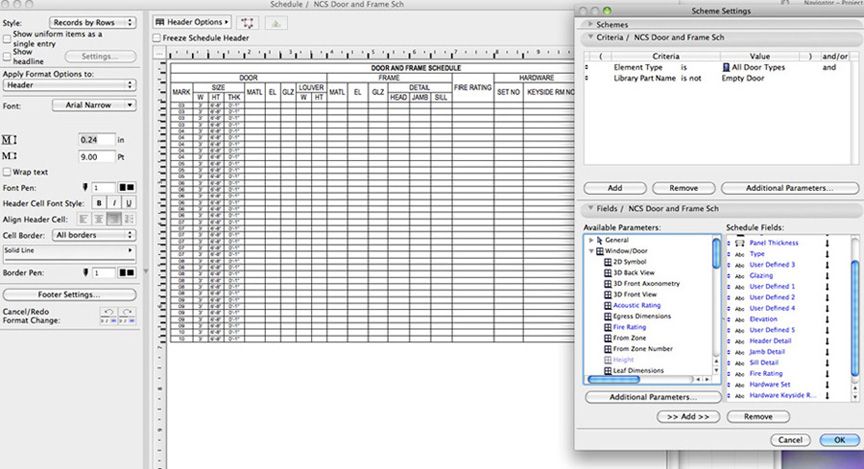This screenshot has width=864, height=469.
Task: Open the Arial Narrow font dropdown
Action: [x=94, y=105]
